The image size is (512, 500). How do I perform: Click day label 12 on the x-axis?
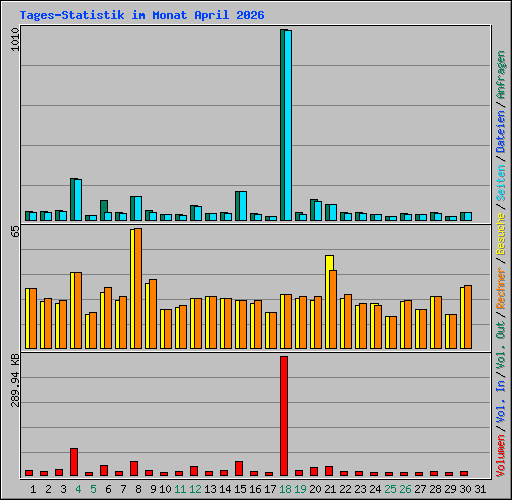pos(195,489)
